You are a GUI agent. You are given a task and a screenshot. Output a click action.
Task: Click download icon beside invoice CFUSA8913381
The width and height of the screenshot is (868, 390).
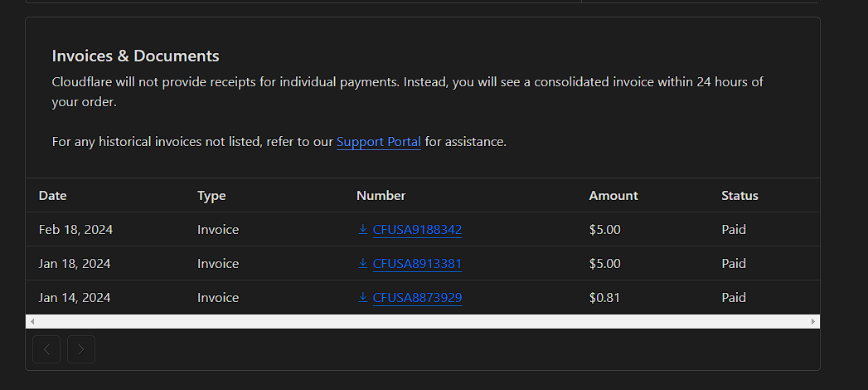coord(363,263)
